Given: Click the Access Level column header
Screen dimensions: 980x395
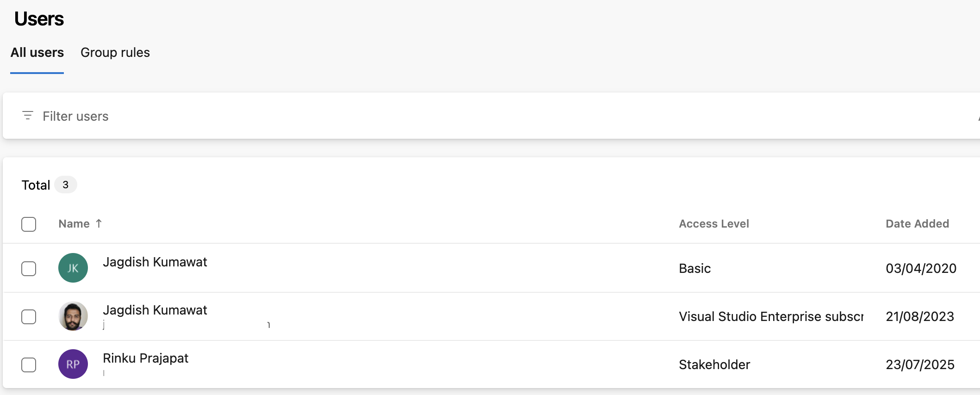Looking at the screenshot, I should [x=714, y=223].
